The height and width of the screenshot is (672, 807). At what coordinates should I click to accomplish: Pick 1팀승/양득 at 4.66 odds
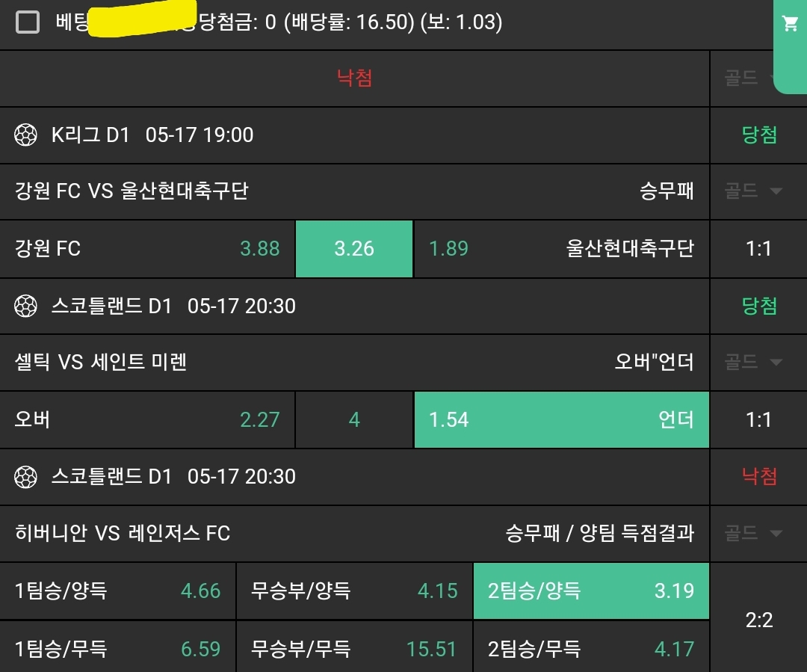pyautogui.click(x=118, y=591)
